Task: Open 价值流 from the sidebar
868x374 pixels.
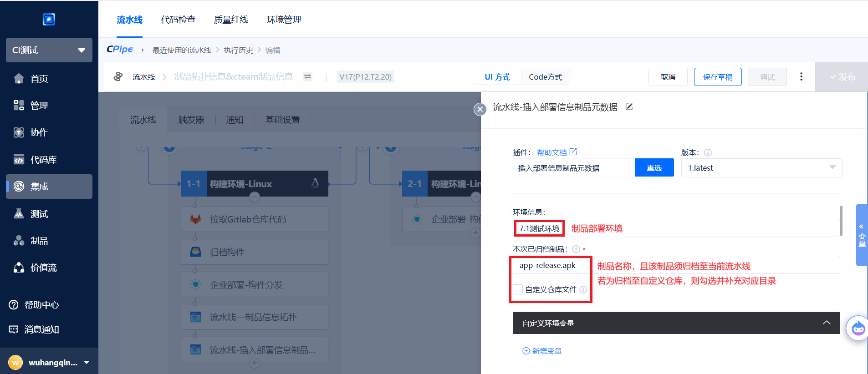Action: 43,268
